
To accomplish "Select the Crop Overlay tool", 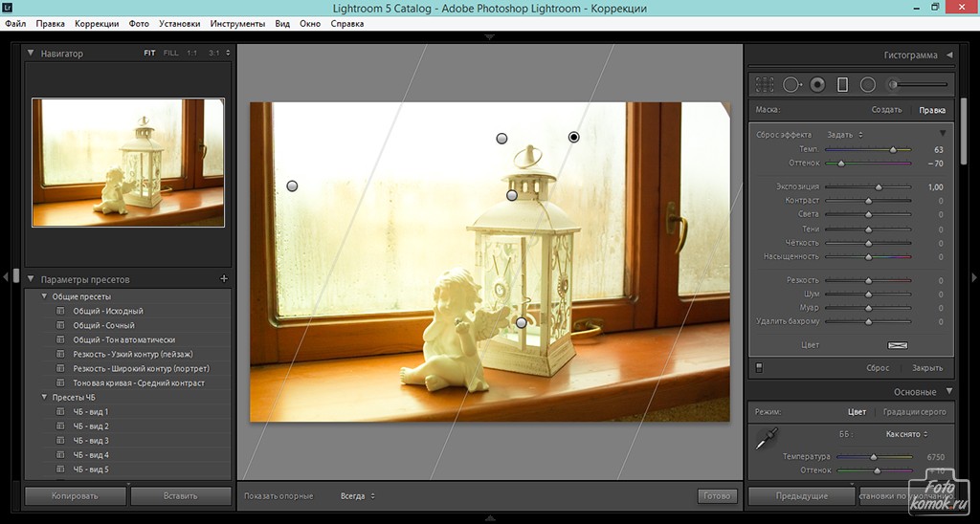I will point(765,84).
